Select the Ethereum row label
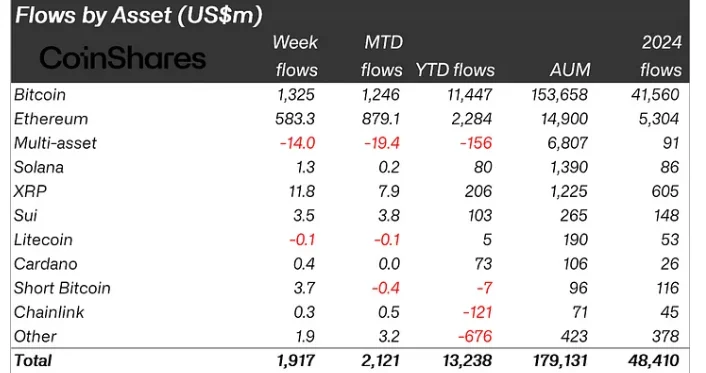The width and height of the screenshot is (706, 373). pos(51,119)
